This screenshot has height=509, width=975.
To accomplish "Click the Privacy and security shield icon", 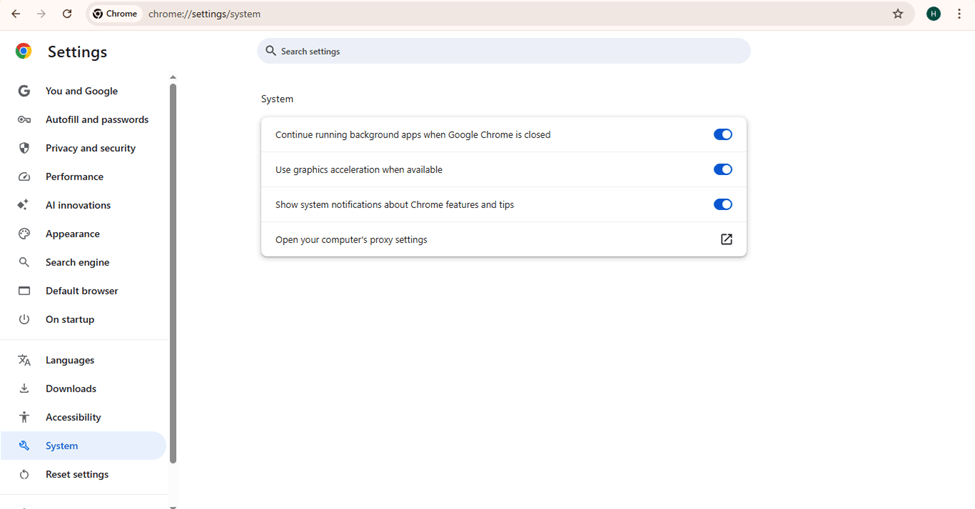I will tap(24, 148).
